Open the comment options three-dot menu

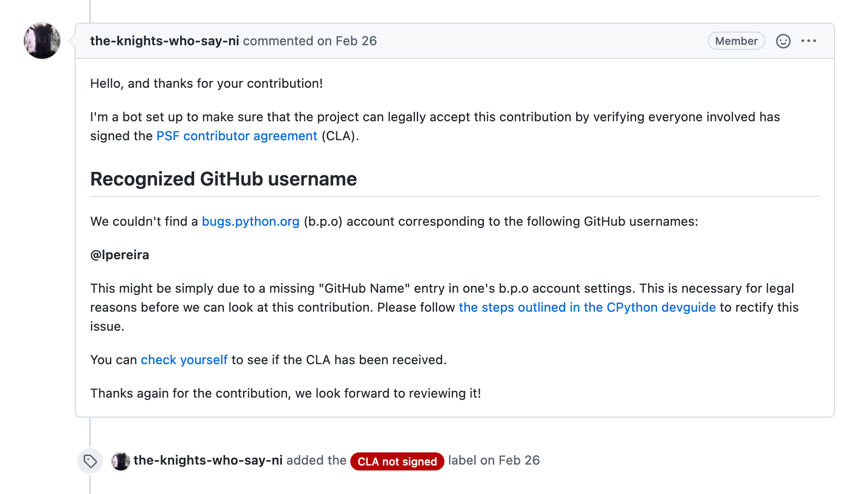click(809, 41)
